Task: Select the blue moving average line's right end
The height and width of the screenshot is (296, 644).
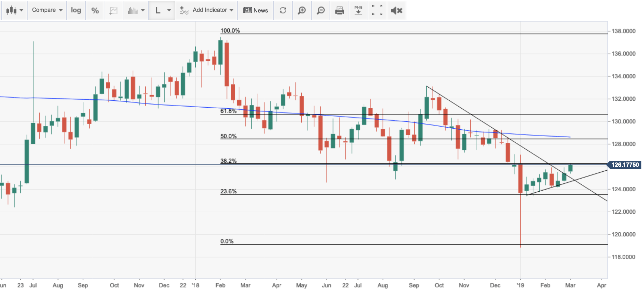Action: click(x=569, y=137)
